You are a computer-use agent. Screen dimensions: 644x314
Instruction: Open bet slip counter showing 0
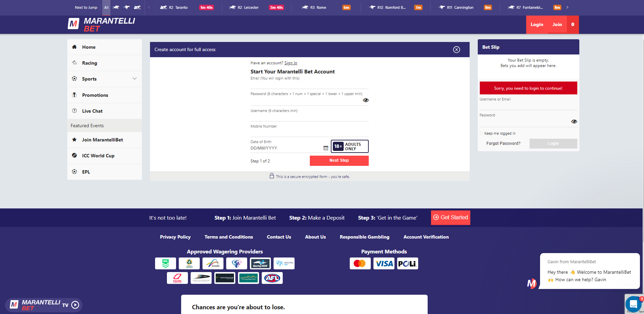coord(573,24)
